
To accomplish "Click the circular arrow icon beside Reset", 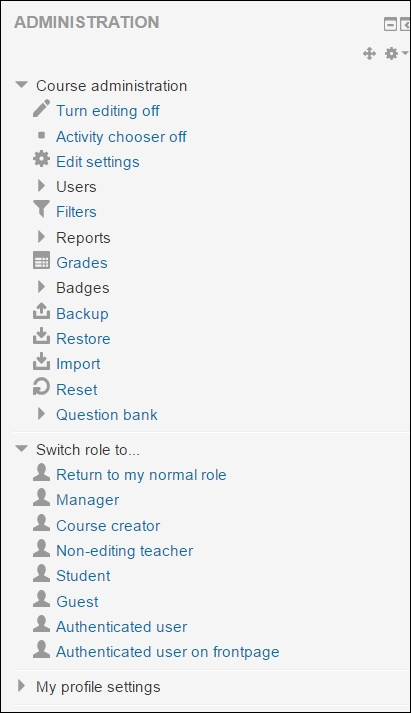I will (41, 387).
